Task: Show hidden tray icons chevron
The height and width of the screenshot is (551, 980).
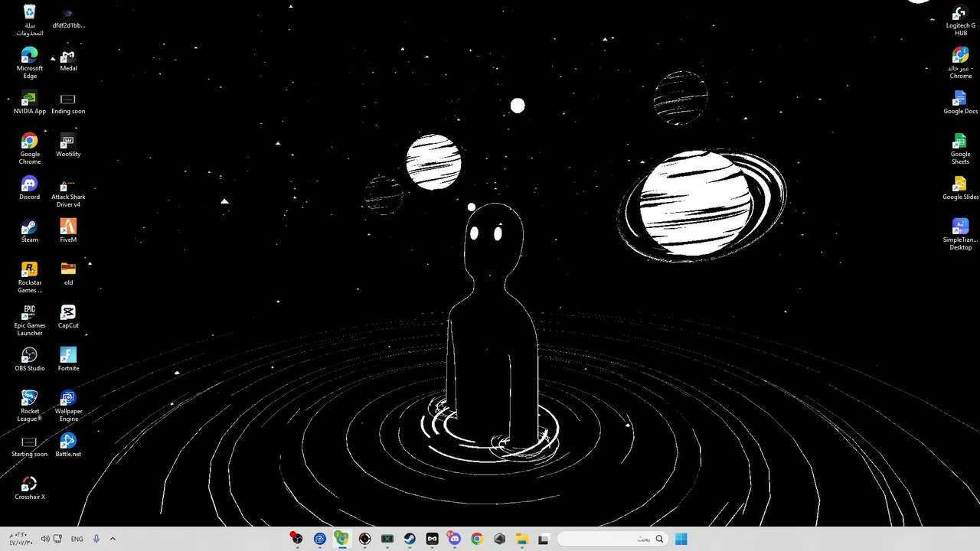Action: pyautogui.click(x=113, y=539)
